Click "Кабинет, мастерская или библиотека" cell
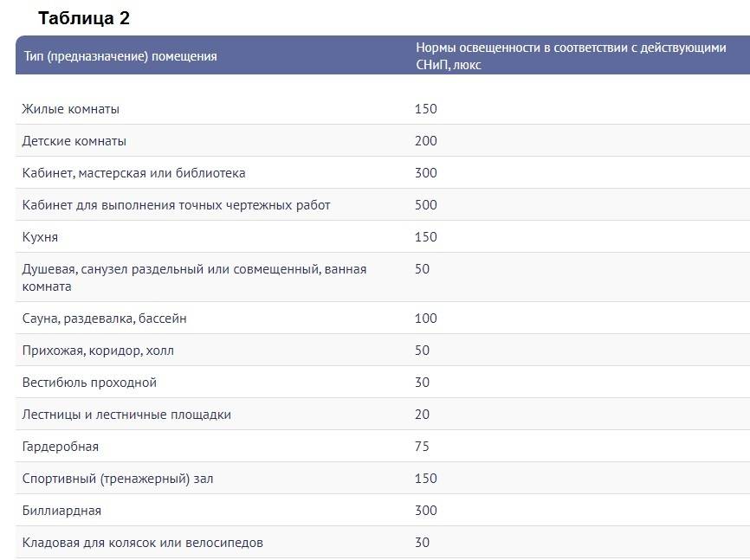The image size is (750, 560). click(133, 173)
